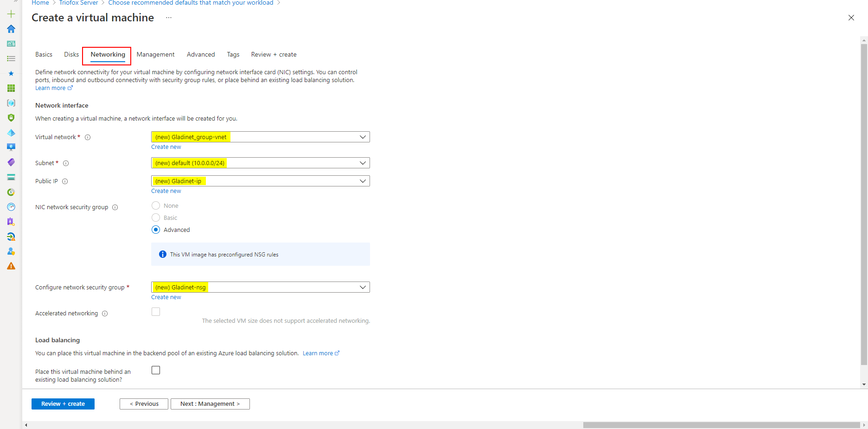Switch to the Management tab

[155, 54]
